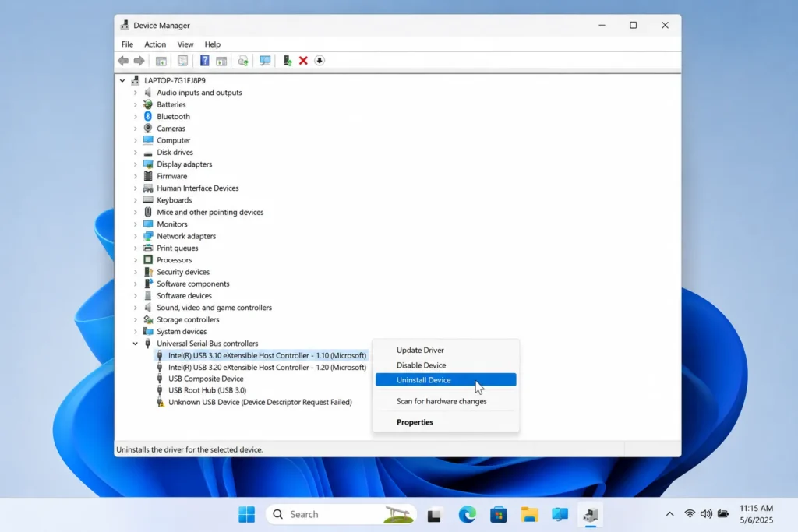Click the Display adapters category icon
The image size is (798, 532).
tap(148, 164)
